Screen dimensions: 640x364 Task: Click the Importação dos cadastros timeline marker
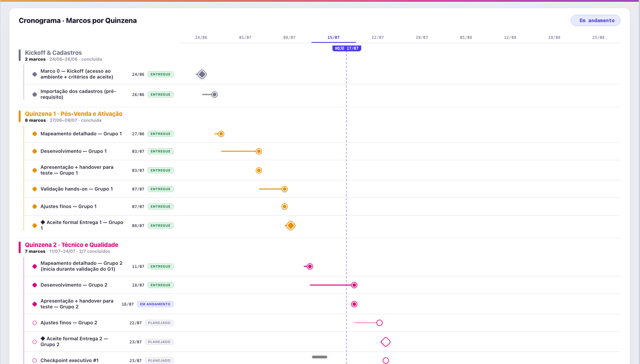[215, 94]
